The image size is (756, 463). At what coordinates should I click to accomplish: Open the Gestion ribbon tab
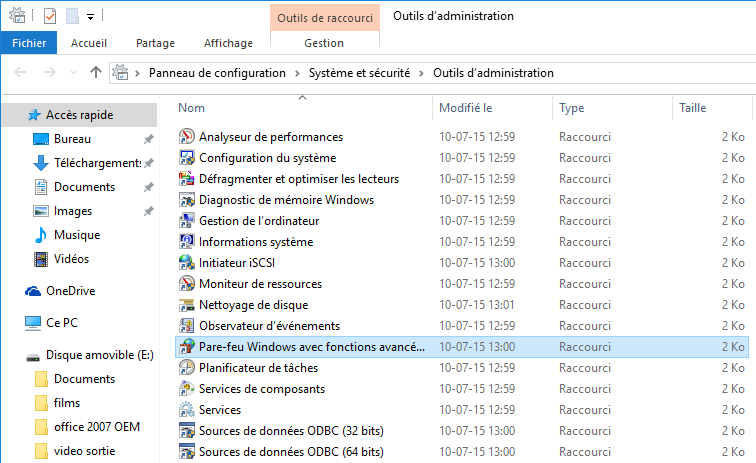[324, 43]
